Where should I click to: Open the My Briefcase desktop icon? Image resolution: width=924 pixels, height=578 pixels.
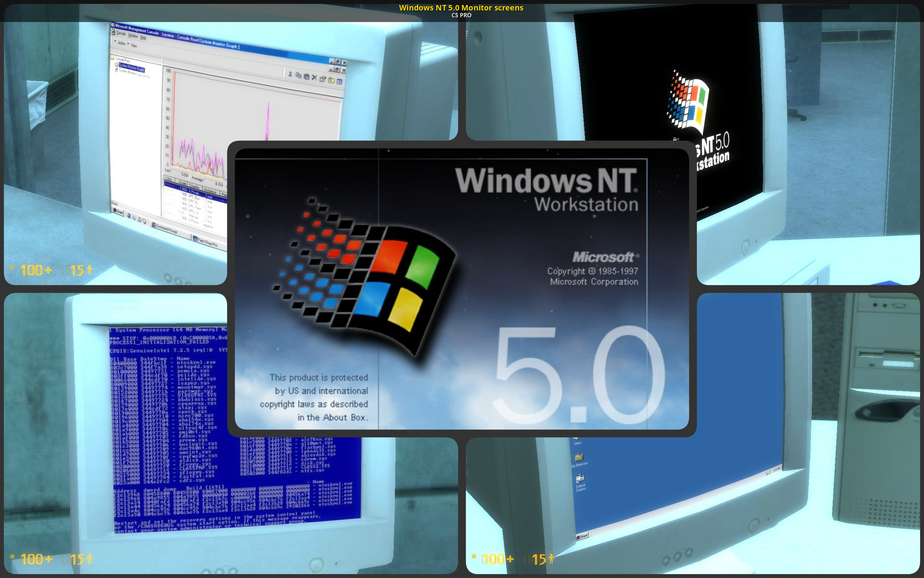(x=579, y=460)
